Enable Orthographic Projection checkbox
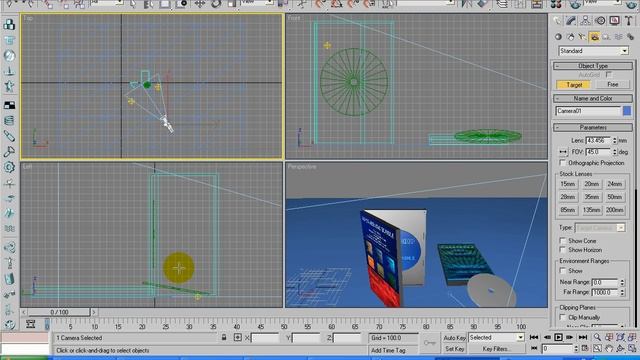 click(563, 163)
